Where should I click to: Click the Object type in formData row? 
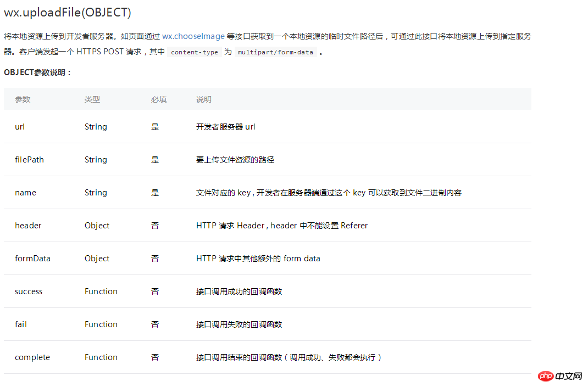point(97,259)
